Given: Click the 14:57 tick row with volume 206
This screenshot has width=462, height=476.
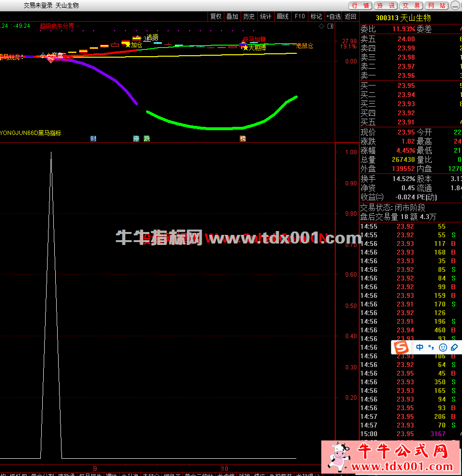Looking at the screenshot, I should pos(411,416).
